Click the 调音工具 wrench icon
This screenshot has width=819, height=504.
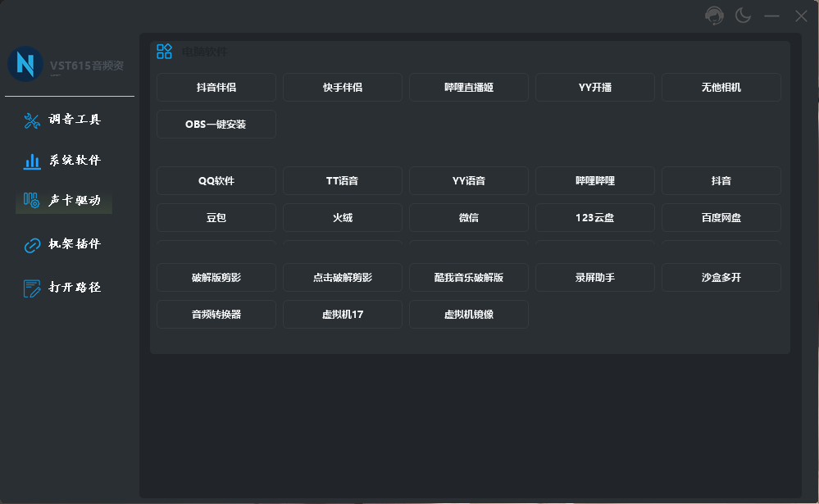tap(32, 120)
